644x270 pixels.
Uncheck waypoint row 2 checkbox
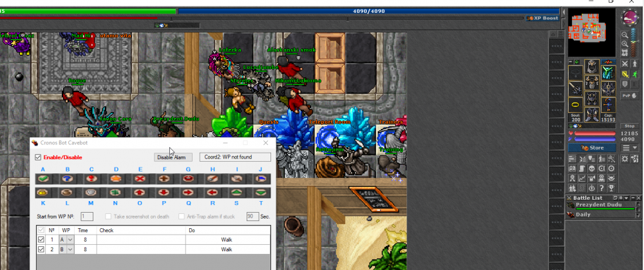click(41, 249)
